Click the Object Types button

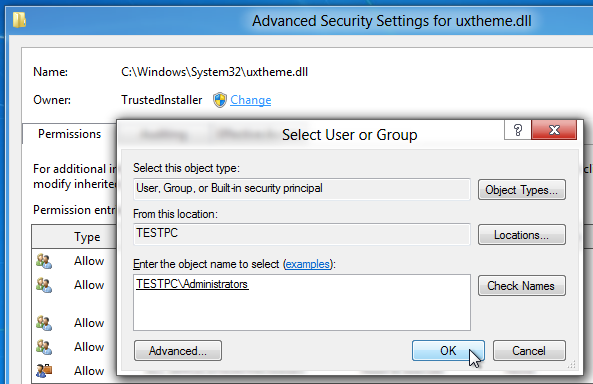[522, 190]
